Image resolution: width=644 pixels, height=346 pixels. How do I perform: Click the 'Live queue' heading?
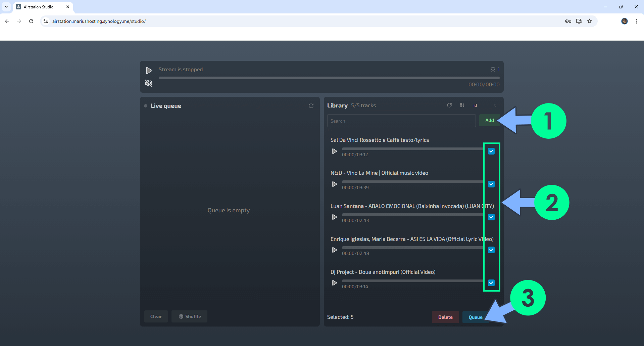(x=166, y=106)
